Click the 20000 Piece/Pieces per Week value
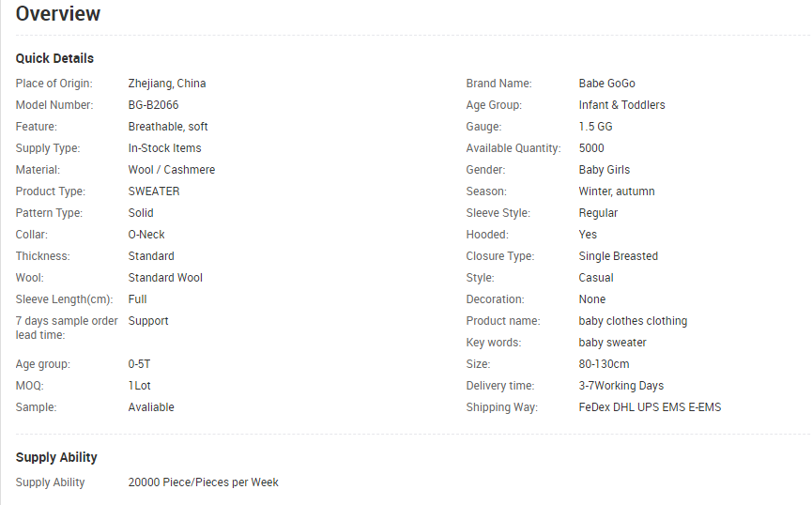 [203, 482]
